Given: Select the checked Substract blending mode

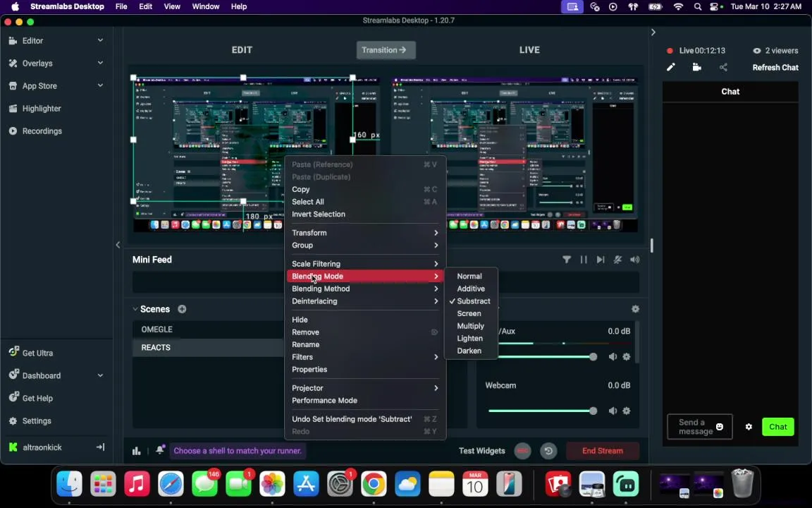Looking at the screenshot, I should [x=471, y=301].
